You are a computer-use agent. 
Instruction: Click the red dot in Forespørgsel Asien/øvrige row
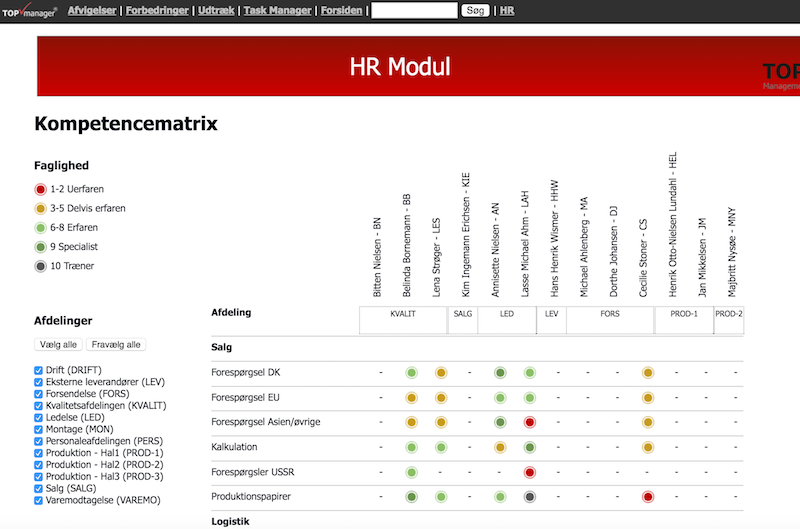point(529,422)
